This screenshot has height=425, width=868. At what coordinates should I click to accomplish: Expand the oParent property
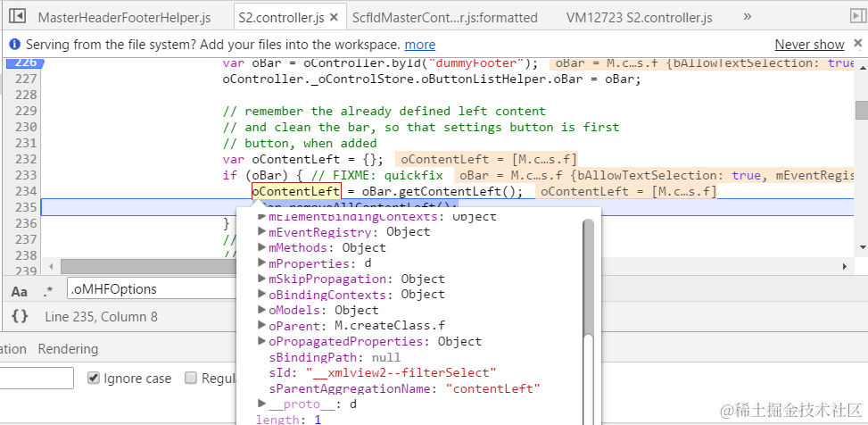pos(262,325)
